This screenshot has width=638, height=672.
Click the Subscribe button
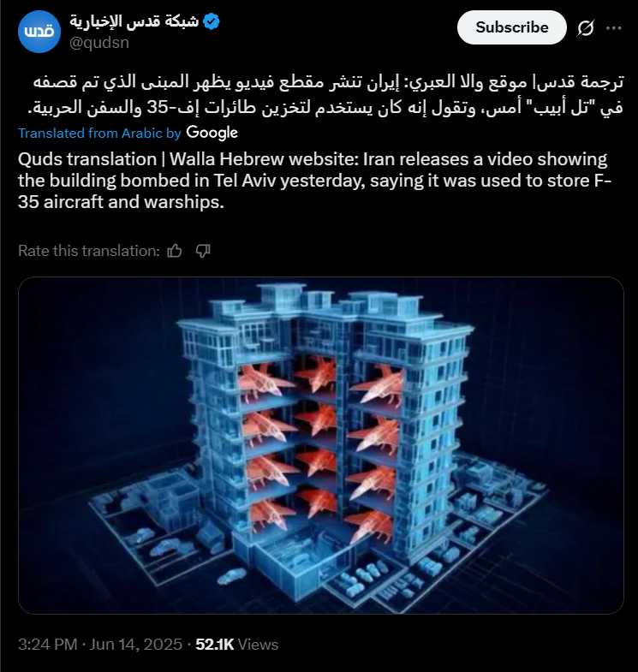click(x=512, y=27)
